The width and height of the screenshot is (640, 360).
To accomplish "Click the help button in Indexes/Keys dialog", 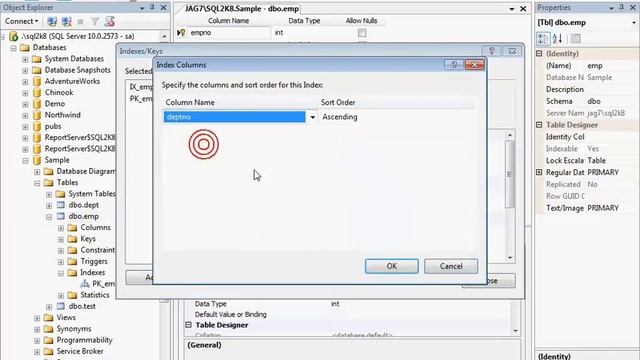I will (x=492, y=51).
